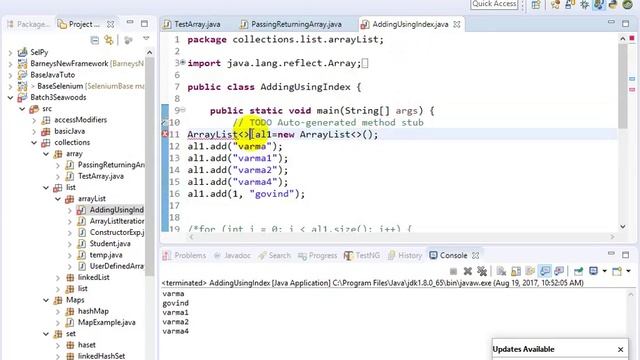This screenshot has height=360, width=640.
Task: Collapse the Maps package
Action: [46, 300]
